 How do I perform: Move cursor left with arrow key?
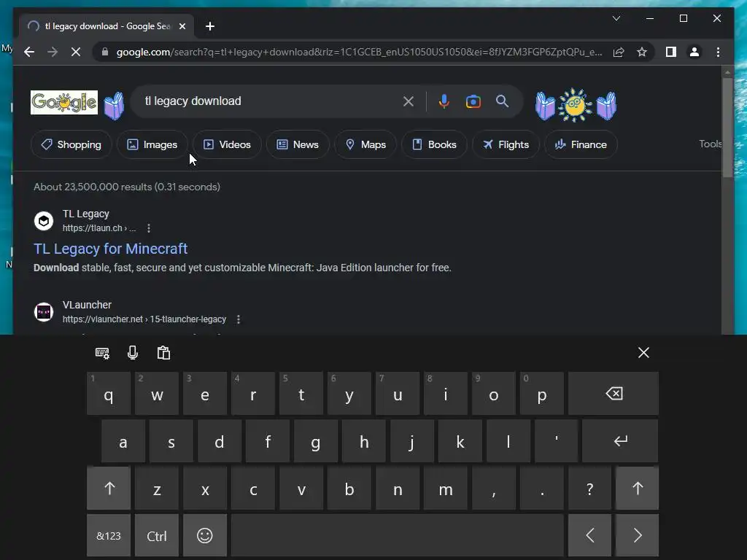click(x=589, y=535)
